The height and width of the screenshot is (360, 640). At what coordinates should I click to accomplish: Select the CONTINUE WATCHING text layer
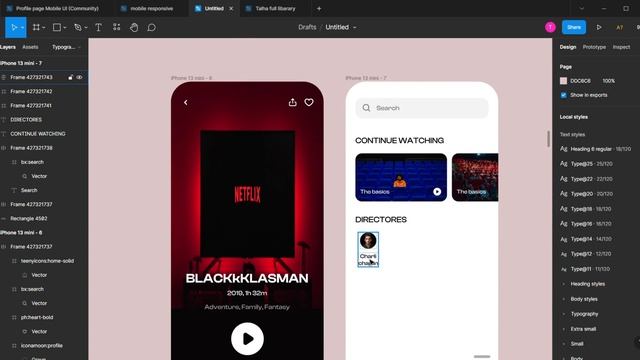[38, 134]
